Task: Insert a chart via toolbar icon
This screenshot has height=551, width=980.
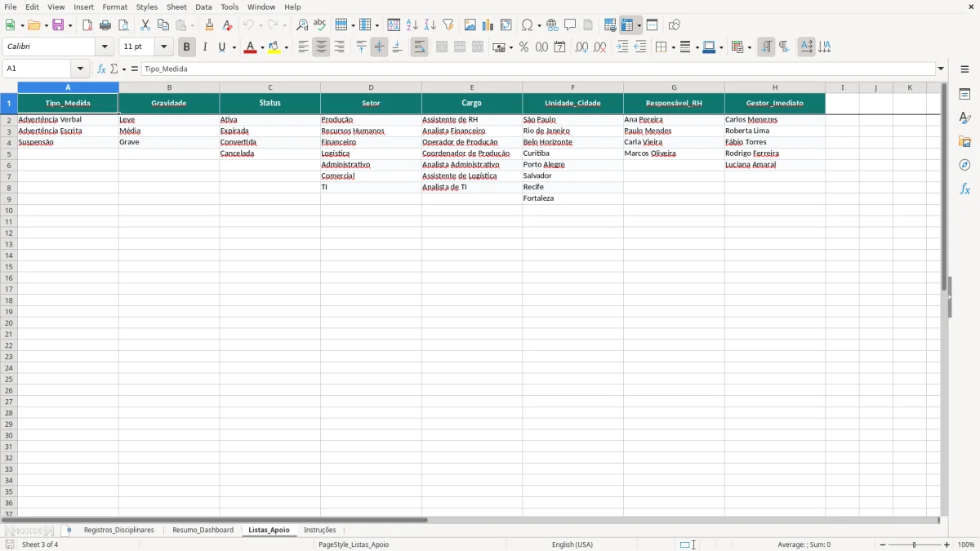Action: tap(488, 25)
